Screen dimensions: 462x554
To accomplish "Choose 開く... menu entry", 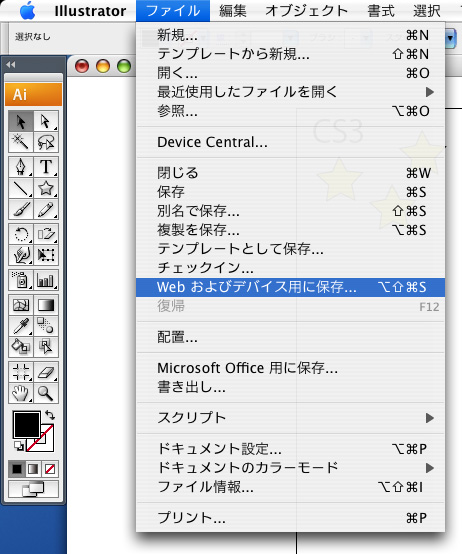I will 290,73.
